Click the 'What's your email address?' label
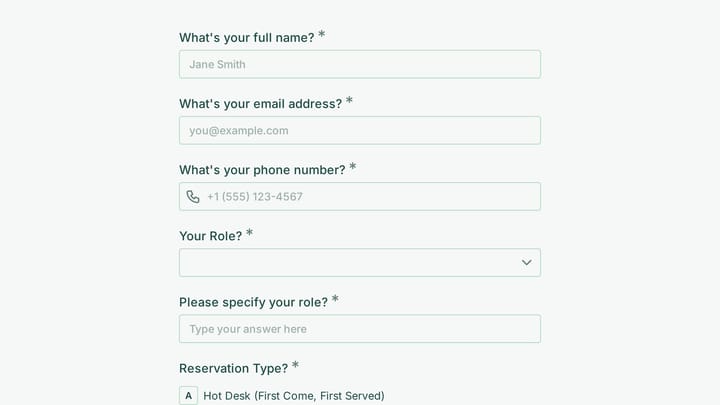720x405 pixels. (260, 104)
